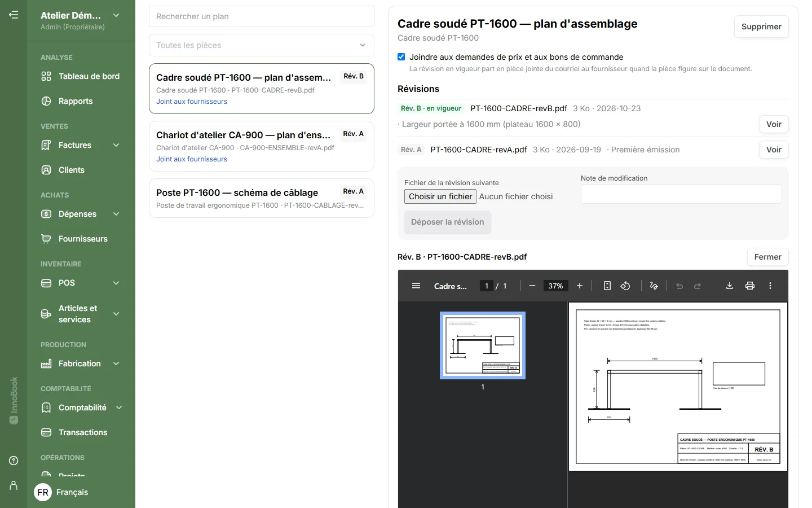Open the help question mark icon
This screenshot has height=508, width=812.
(14, 461)
